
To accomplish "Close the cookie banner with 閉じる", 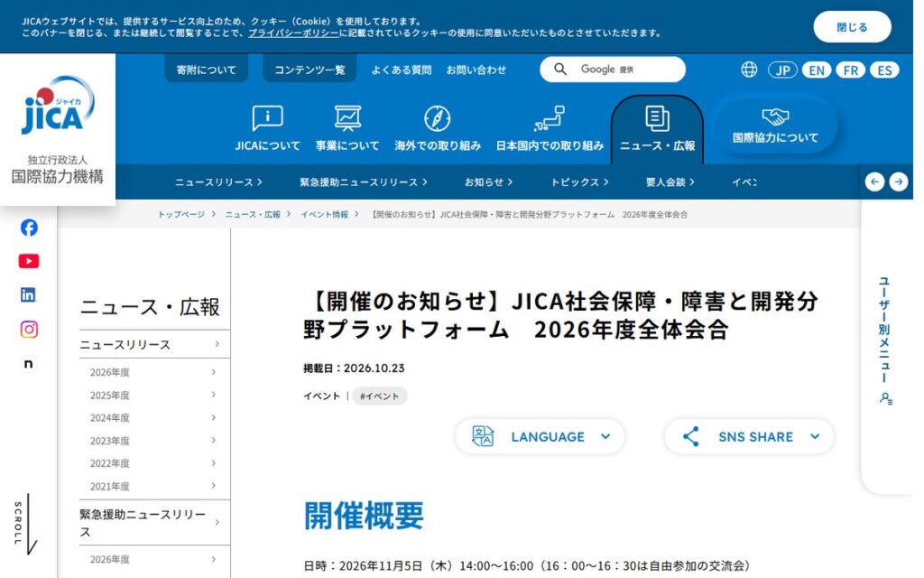I will tap(852, 26).
